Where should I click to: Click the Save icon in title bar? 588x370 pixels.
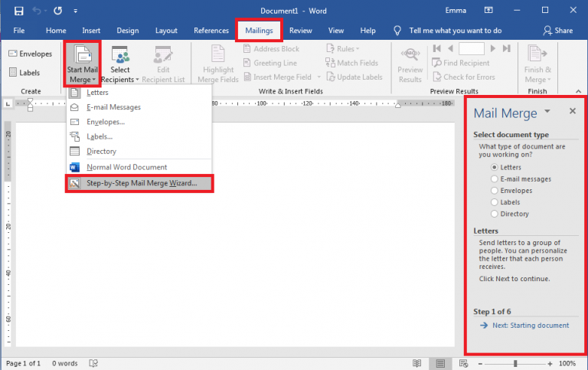[18, 11]
